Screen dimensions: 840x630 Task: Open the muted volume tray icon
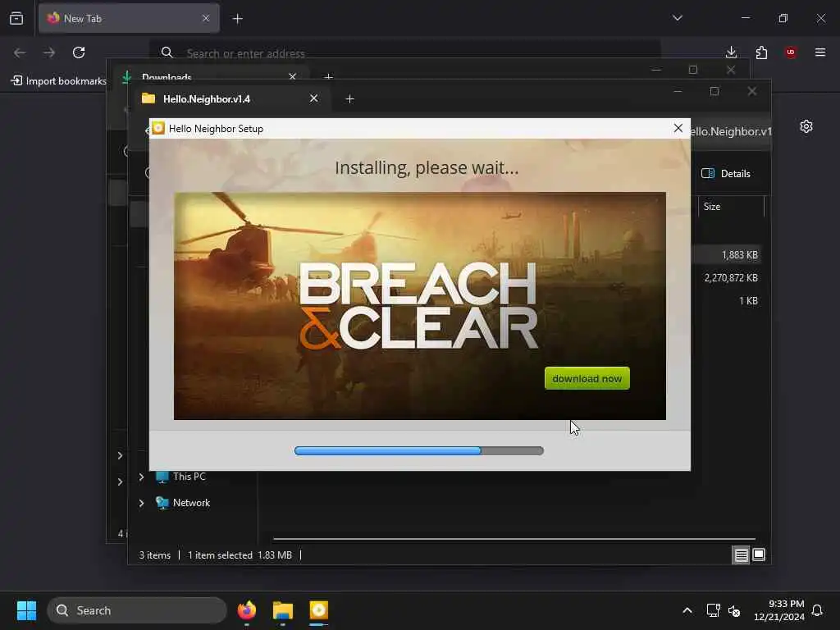pos(734,610)
